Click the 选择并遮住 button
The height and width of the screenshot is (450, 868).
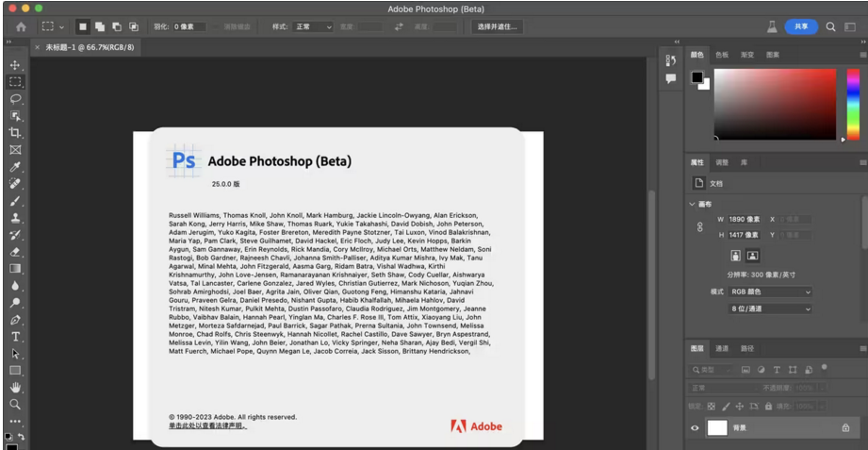point(497,26)
